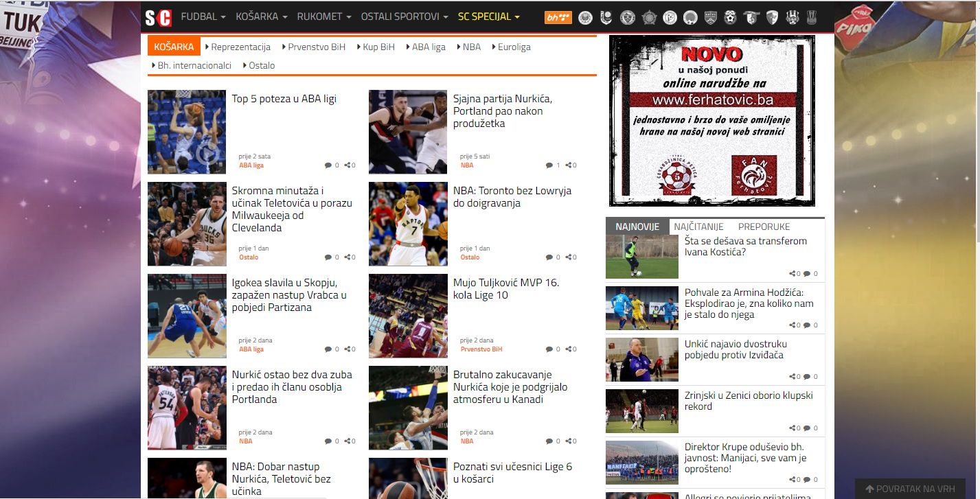Click comment icon on Sjajna partija Nurkića article
The width and height of the screenshot is (980, 499).
coord(549,165)
